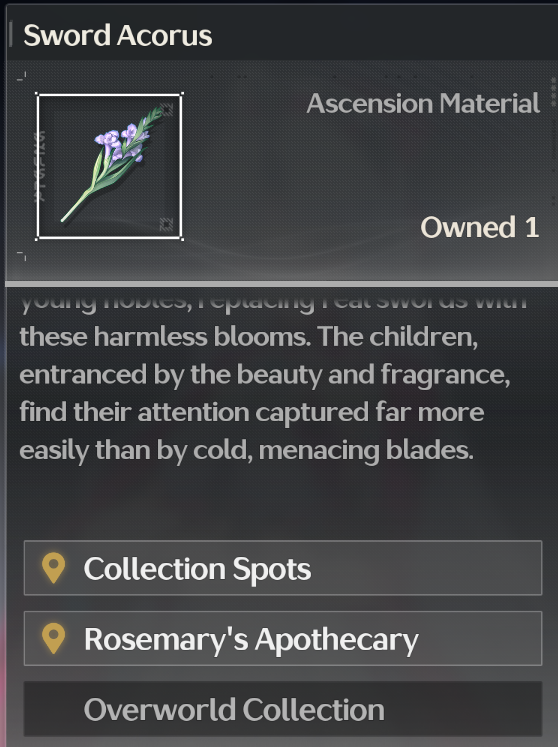Viewport: 558px width, 747px height.
Task: Open Rosemary's Apothecary source location
Action: (x=283, y=638)
